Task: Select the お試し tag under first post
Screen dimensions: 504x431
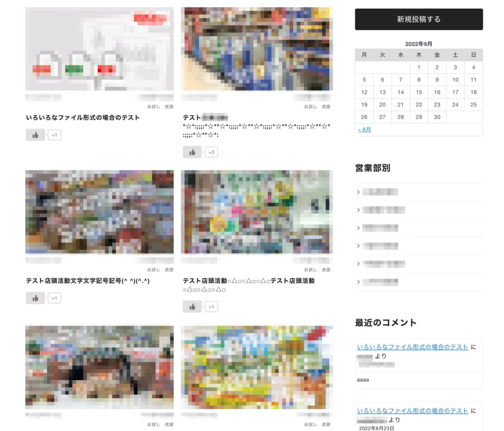Action: 153,107
